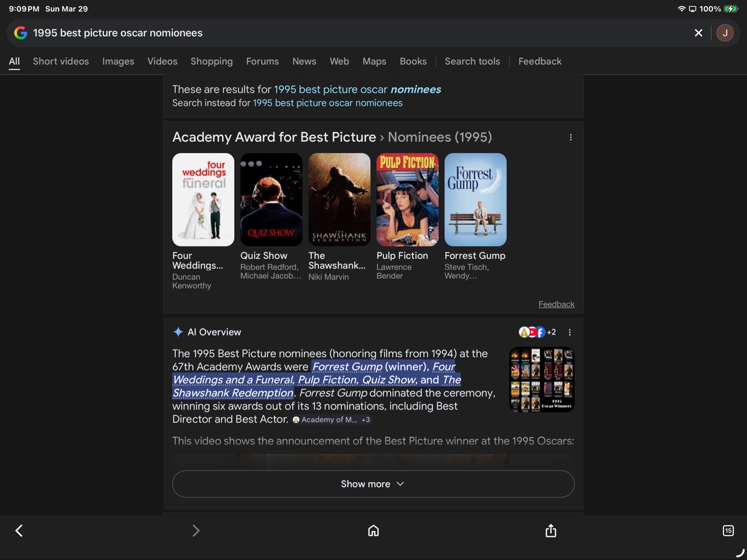Open The Shawshank Redemption poster card
This screenshot has width=747, height=560.
[339, 200]
